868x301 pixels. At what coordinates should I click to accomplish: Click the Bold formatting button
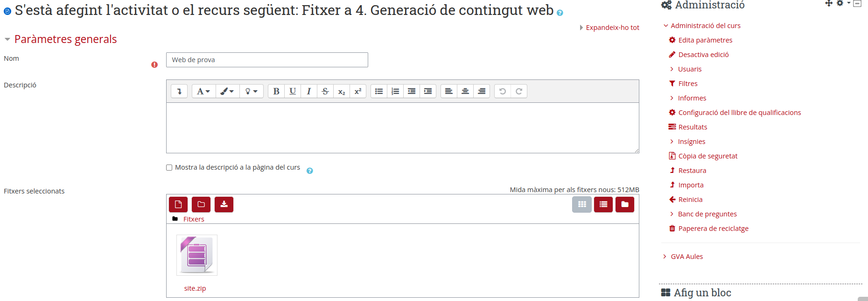276,91
